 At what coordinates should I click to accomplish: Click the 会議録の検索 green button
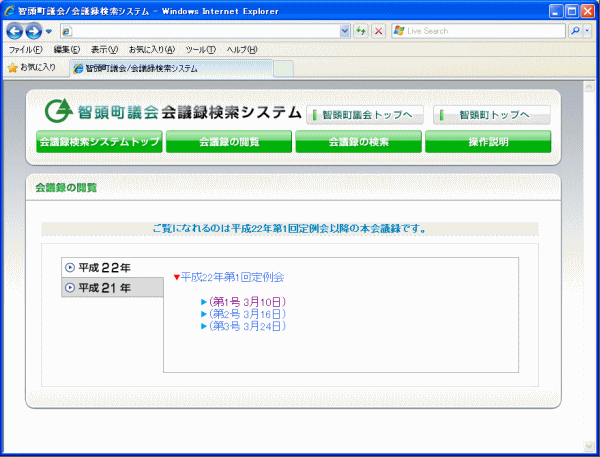[x=359, y=142]
